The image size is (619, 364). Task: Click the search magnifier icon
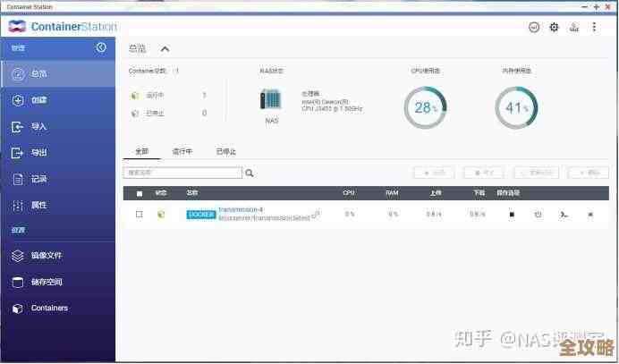coord(249,173)
